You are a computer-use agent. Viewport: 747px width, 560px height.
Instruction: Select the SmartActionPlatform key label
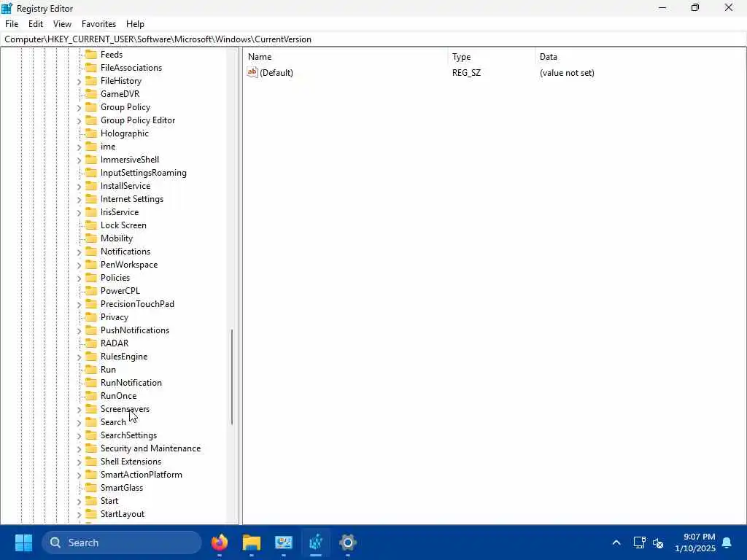[141, 475]
